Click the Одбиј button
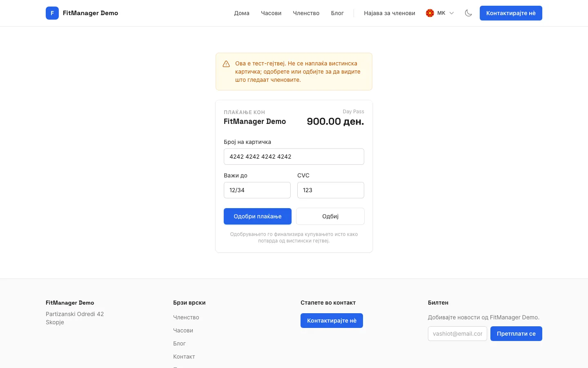This screenshot has height=368, width=588. coord(330,216)
